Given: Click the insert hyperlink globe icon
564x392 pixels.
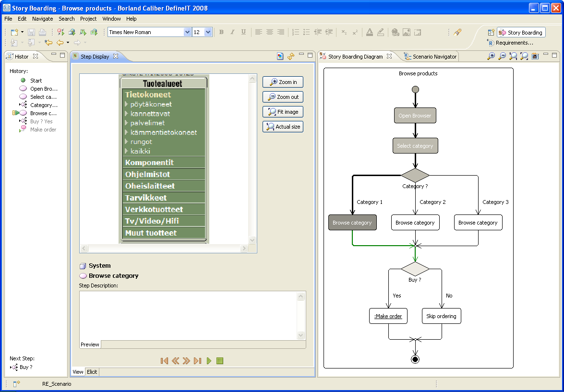Looking at the screenshot, I should (396, 32).
